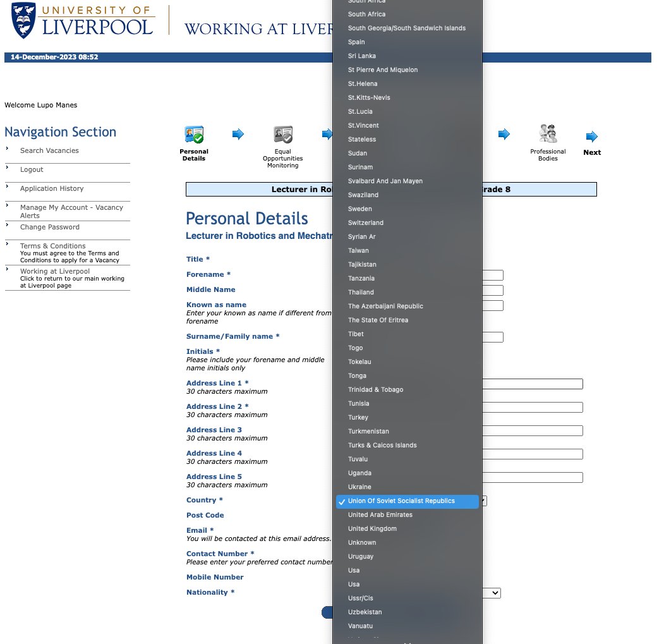Choose Union Of Soviet Socialist Republics option
The image size is (664, 644).
(x=407, y=501)
